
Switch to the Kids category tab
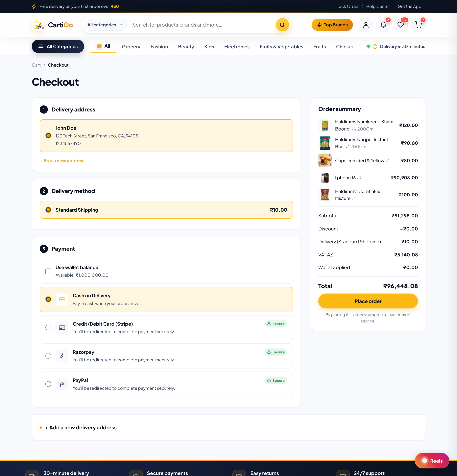209,47
